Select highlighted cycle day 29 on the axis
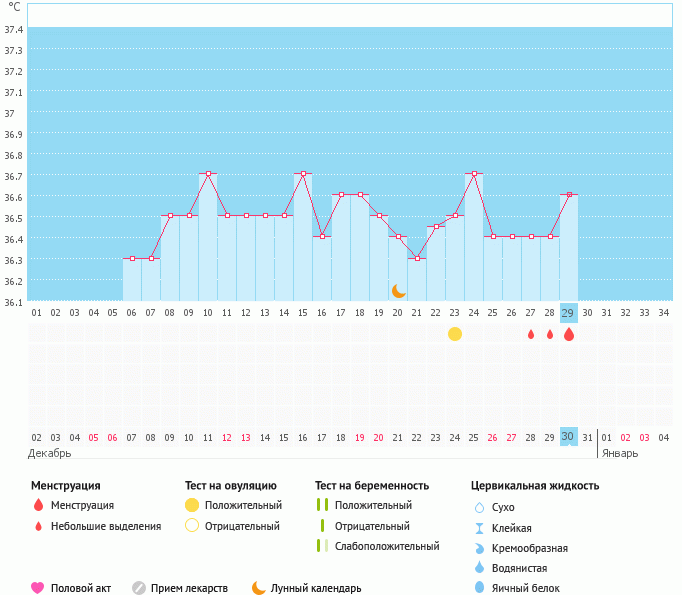This screenshot has width=682, height=595. 568,313
